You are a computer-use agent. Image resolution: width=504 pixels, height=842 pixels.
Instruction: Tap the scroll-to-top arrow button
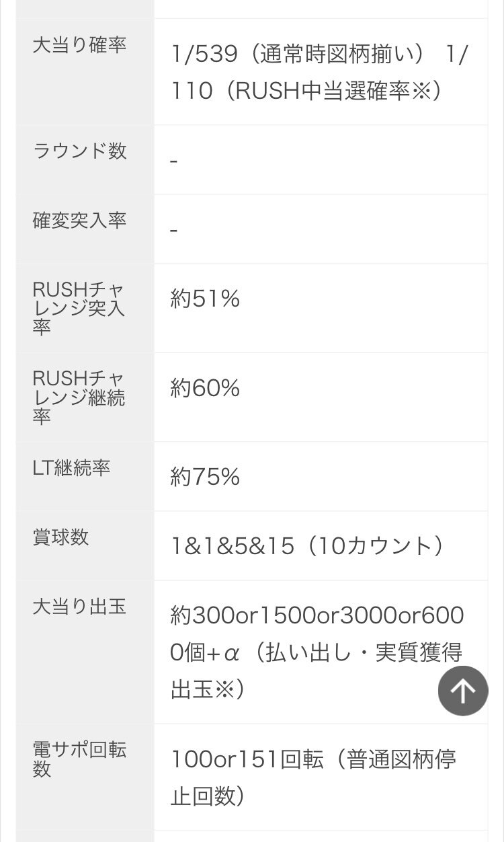[463, 690]
